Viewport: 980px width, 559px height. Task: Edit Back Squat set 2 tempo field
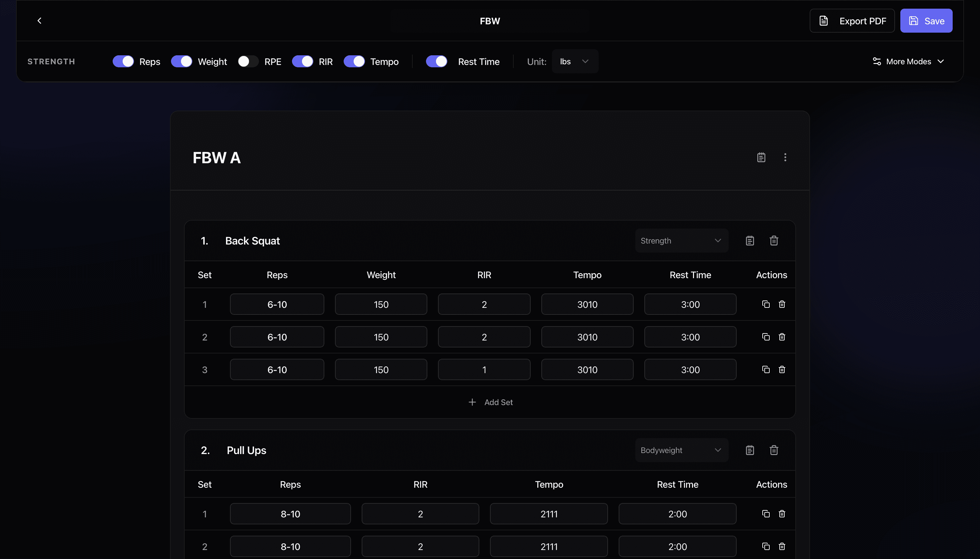coord(587,337)
